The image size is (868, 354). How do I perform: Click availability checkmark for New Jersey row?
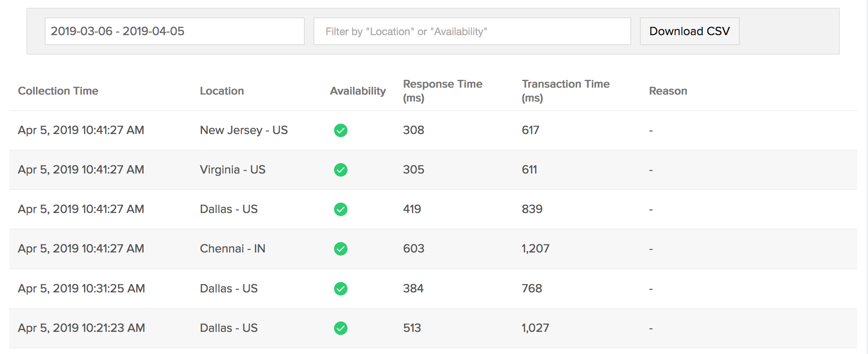point(340,130)
